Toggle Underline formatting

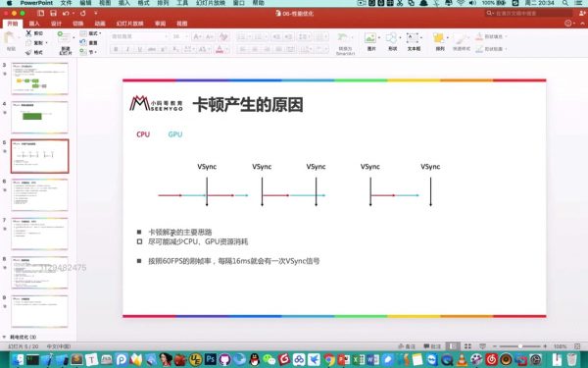(x=139, y=49)
